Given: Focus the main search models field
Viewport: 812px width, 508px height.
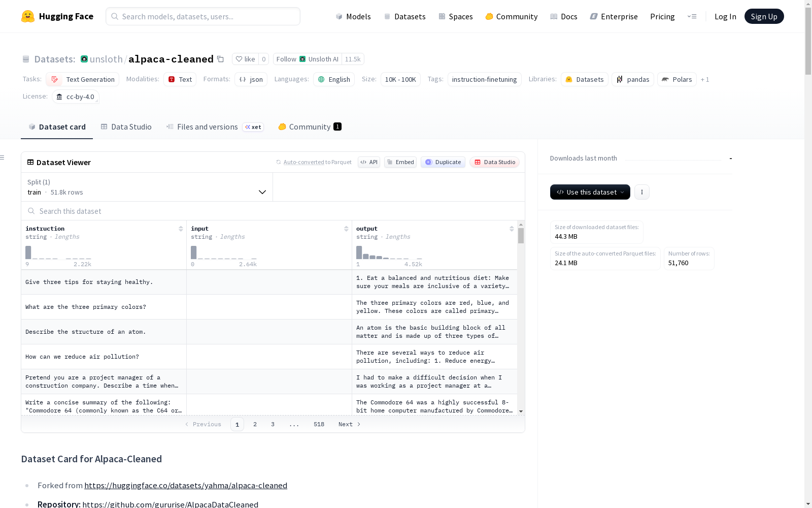Looking at the screenshot, I should pos(203,16).
